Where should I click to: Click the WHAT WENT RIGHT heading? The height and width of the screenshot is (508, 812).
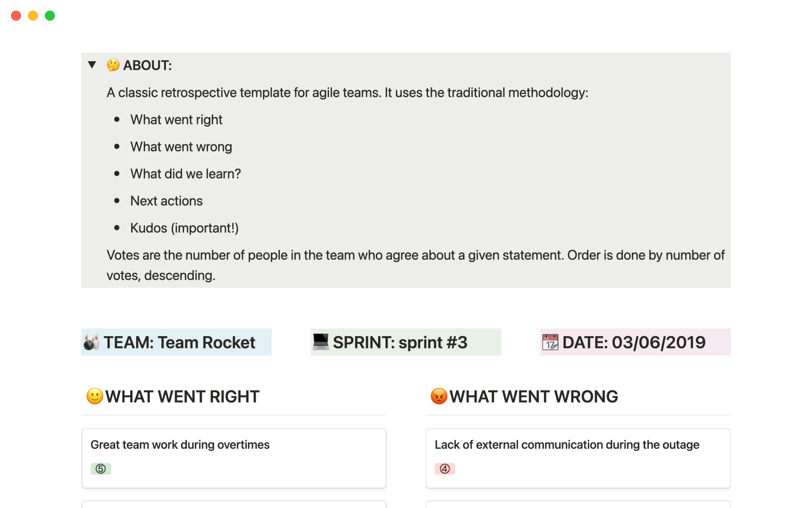pos(182,397)
